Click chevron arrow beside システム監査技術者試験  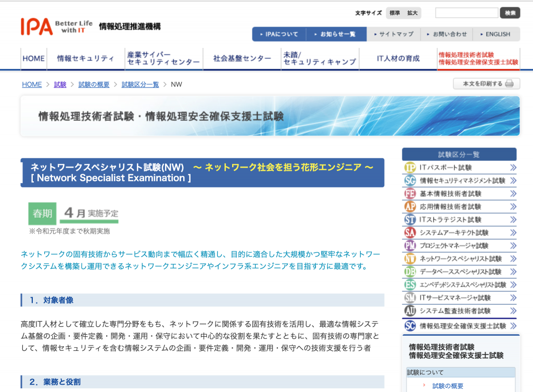coord(513,311)
